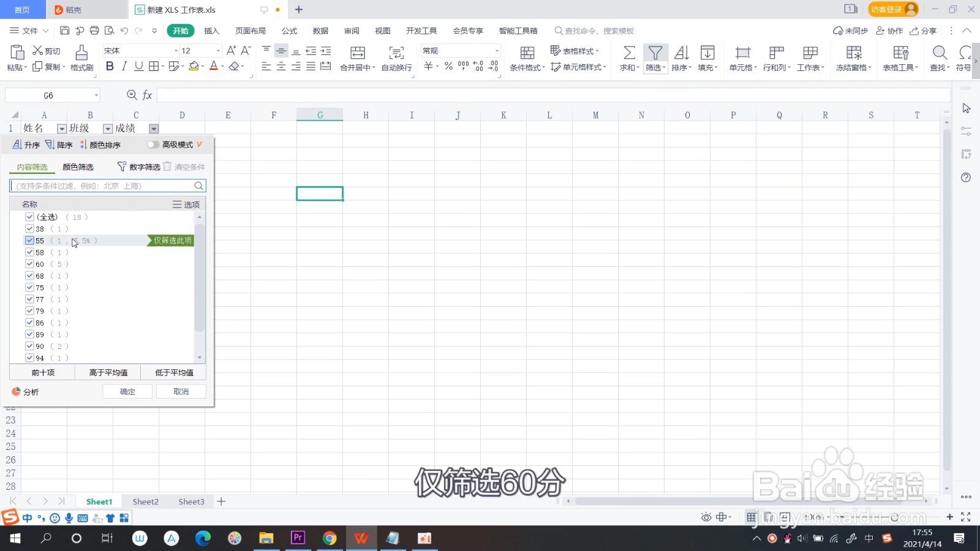
Task: Click the percent style icon
Action: pyautogui.click(x=448, y=66)
